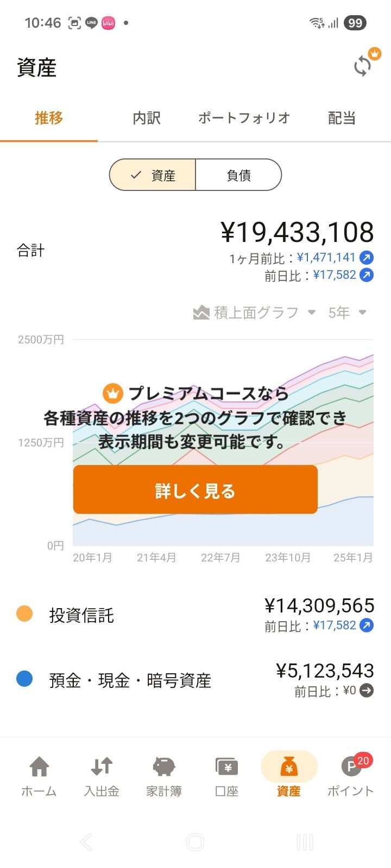Image resolution: width=391 pixels, height=868 pixels.
Task: Tap the 投資信託 前日比 arrow icon
Action: click(x=367, y=626)
